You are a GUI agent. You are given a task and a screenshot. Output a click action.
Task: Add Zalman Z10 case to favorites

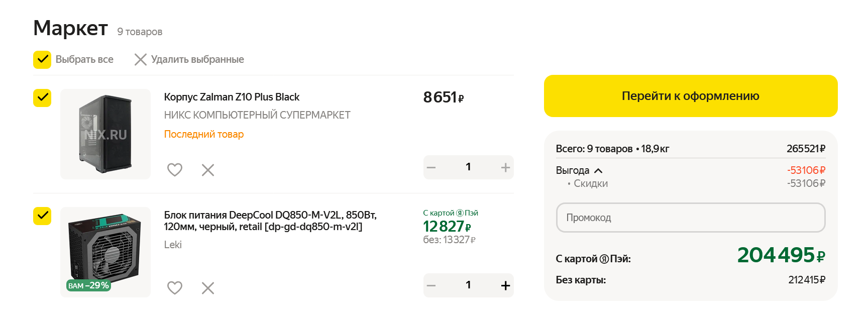tap(174, 170)
